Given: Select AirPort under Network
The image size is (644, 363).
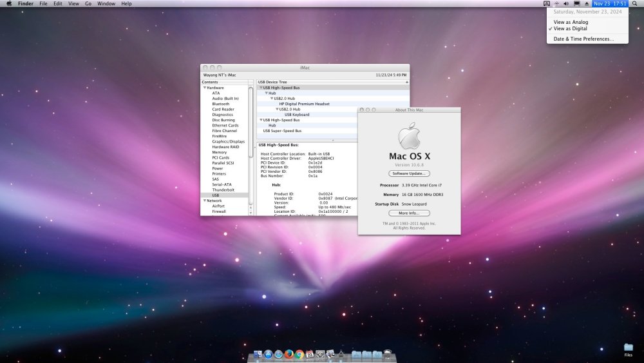Looking at the screenshot, I should pyautogui.click(x=218, y=206).
